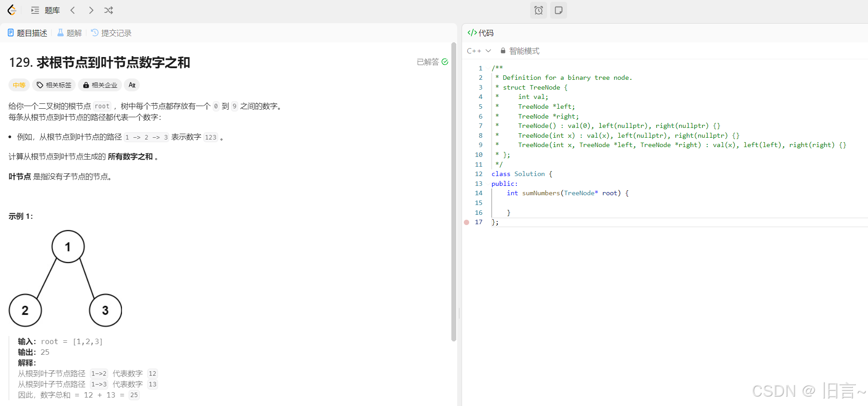Screen dimensions: 868x406
Task: Open the 题库 problem list
Action: 45,10
